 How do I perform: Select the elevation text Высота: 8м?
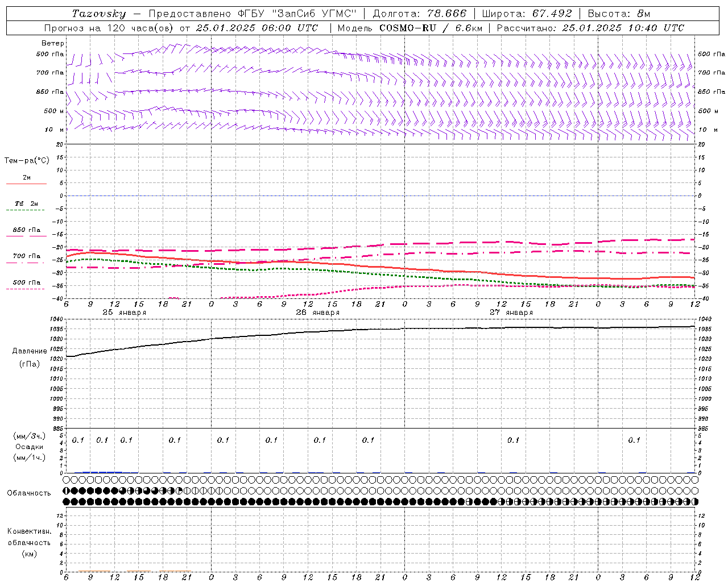click(x=619, y=14)
